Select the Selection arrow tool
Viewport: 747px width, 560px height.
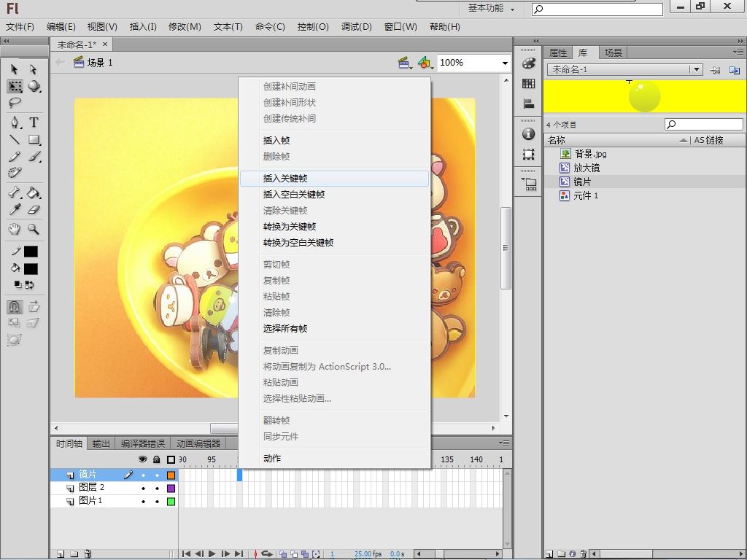15,69
